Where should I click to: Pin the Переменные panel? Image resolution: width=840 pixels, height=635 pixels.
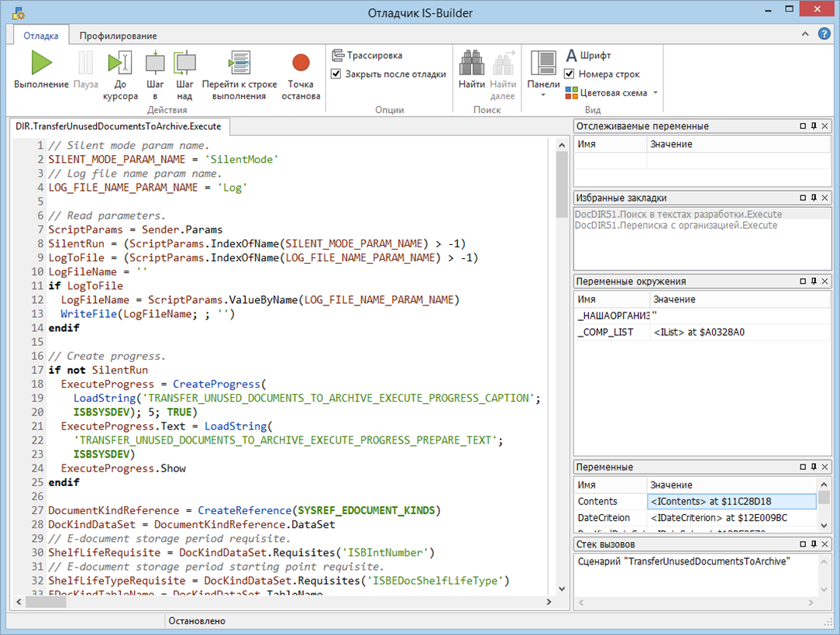pos(814,467)
